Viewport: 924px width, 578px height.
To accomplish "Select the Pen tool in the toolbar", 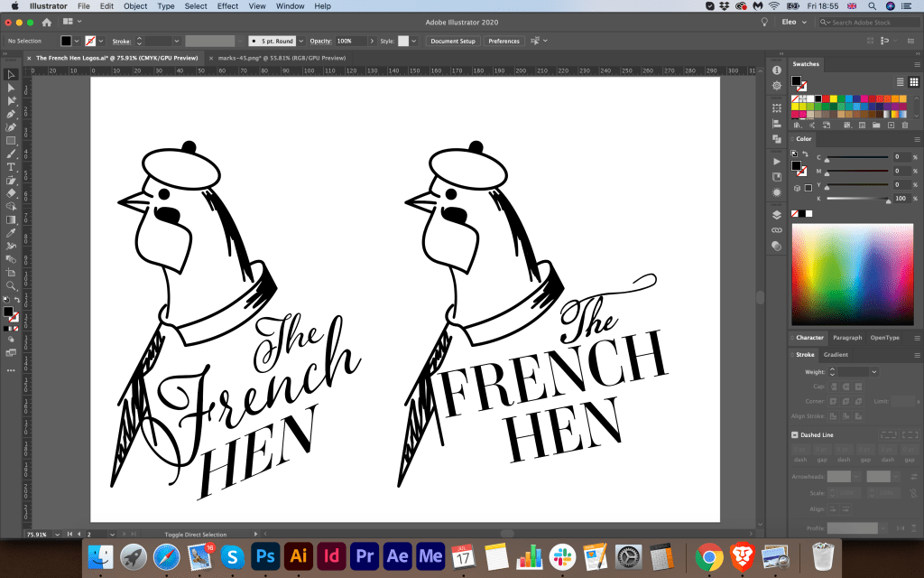I will pyautogui.click(x=11, y=115).
